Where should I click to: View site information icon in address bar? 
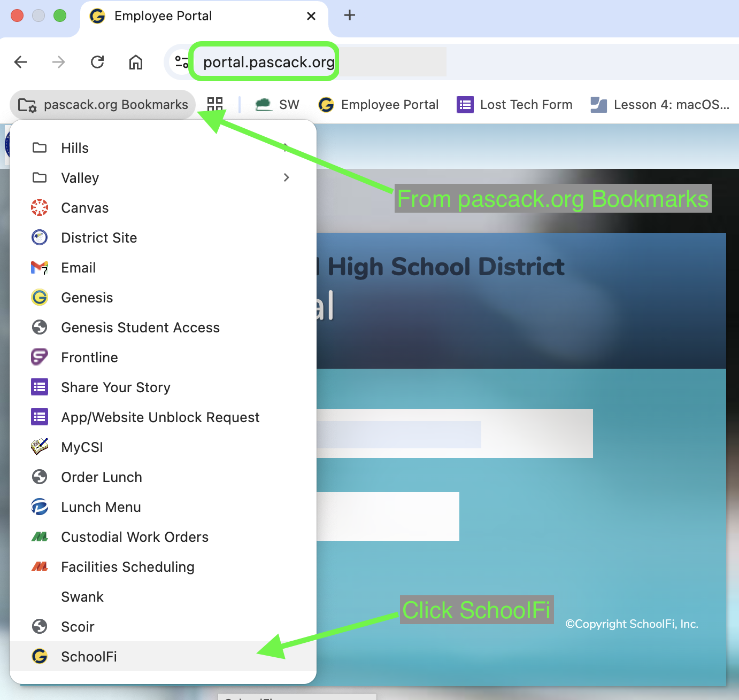(182, 62)
